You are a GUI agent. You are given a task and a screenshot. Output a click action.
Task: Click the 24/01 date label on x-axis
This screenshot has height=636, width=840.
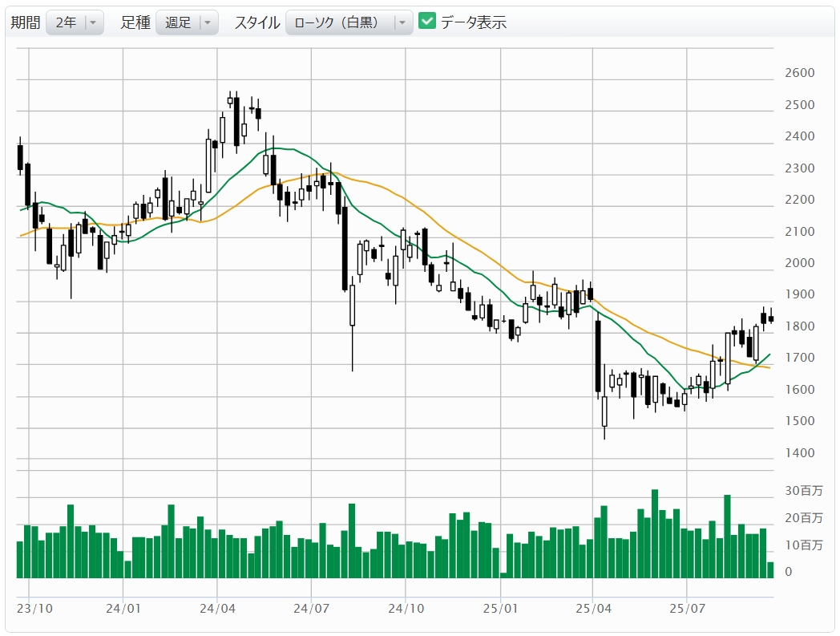[123, 609]
